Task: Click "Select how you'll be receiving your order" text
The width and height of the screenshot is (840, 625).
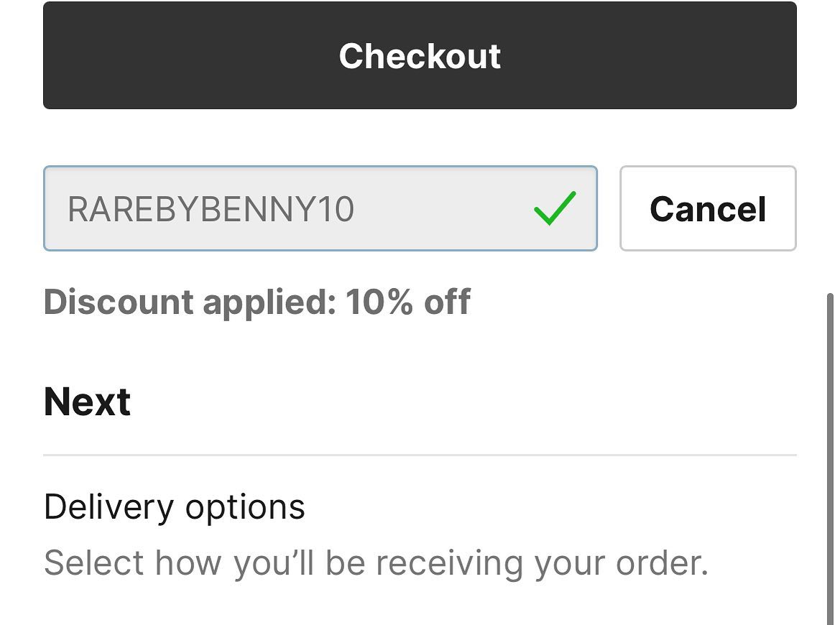Action: pyautogui.click(x=376, y=563)
